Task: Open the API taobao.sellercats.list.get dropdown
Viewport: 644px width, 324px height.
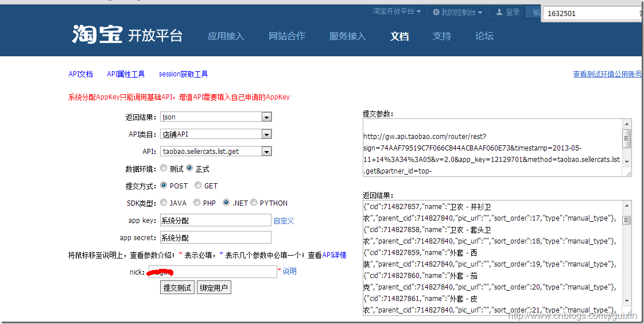Action: pos(216,152)
